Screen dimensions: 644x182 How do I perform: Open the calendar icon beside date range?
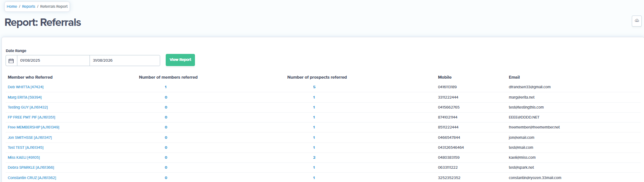11,61
